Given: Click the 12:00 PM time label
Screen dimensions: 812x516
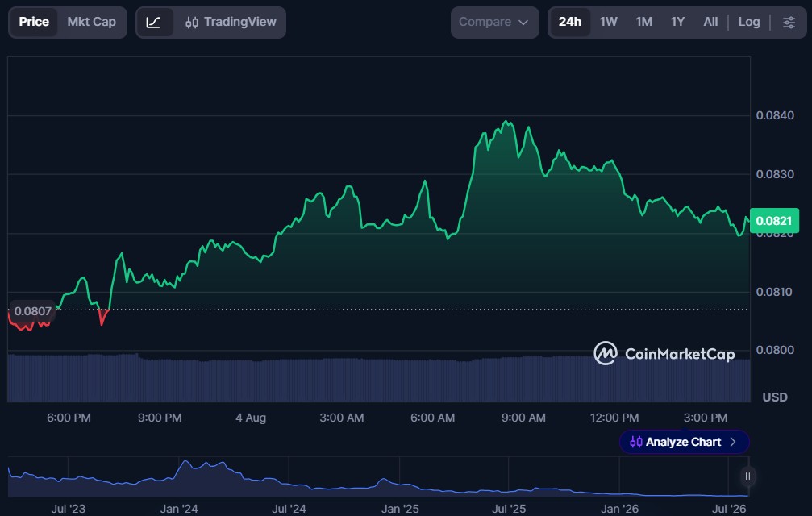Looking at the screenshot, I should tap(614, 418).
